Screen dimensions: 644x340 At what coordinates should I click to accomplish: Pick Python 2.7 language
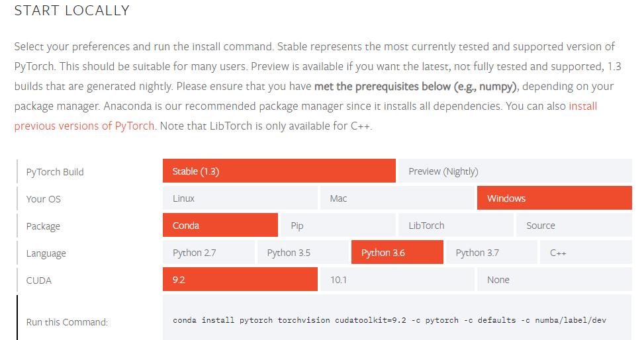(208, 253)
